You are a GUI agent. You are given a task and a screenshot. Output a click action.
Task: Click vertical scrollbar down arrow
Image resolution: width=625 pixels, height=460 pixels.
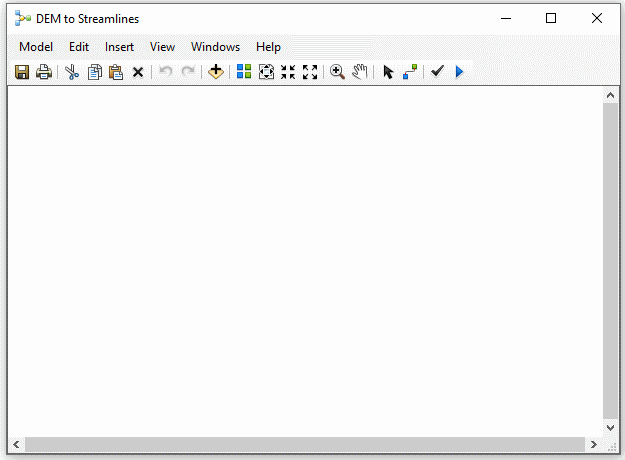point(610,428)
